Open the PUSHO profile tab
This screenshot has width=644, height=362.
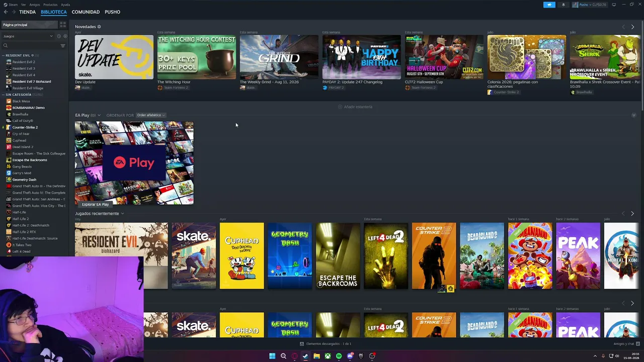tap(112, 12)
